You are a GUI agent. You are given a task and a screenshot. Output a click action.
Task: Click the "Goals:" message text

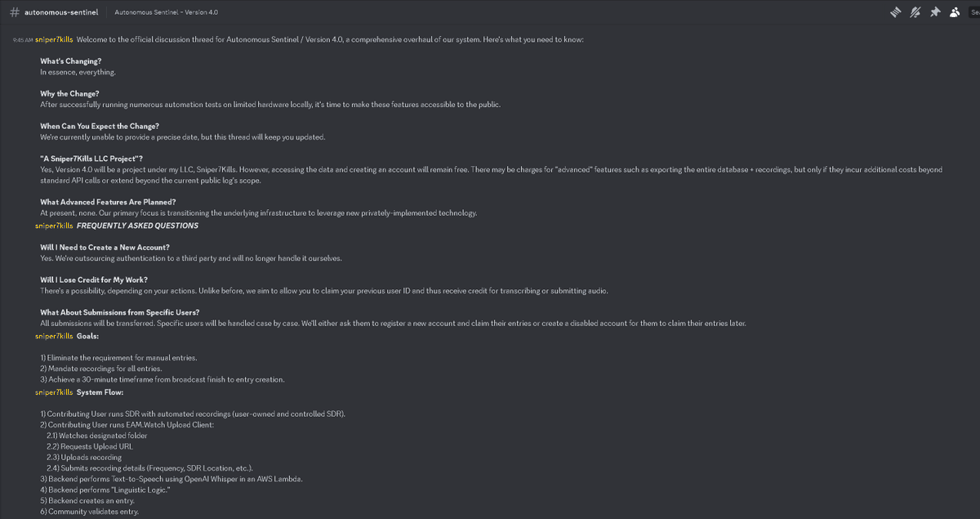coord(87,336)
